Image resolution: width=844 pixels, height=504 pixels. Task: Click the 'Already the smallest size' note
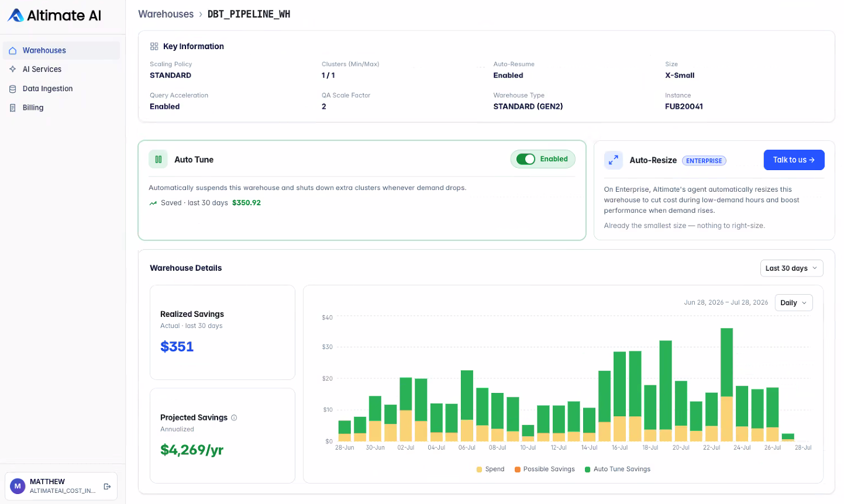684,226
